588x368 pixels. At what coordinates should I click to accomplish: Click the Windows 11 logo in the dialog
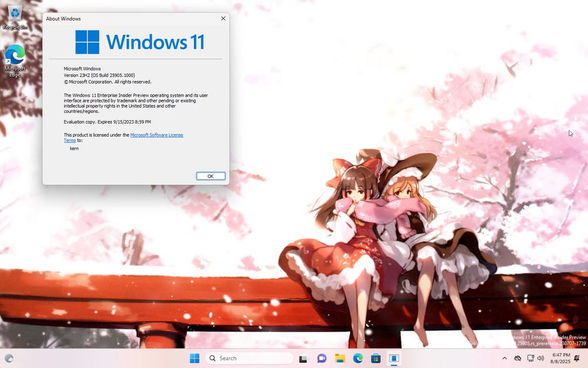click(x=140, y=42)
